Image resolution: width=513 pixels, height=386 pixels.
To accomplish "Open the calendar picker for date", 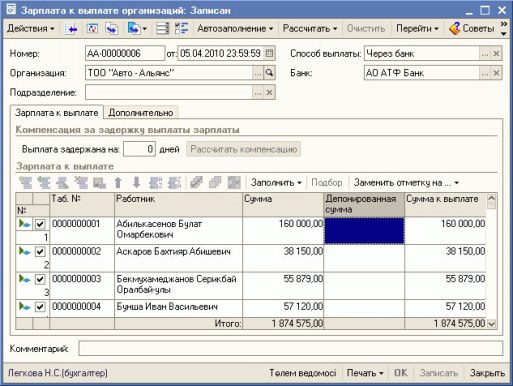I will pos(269,53).
